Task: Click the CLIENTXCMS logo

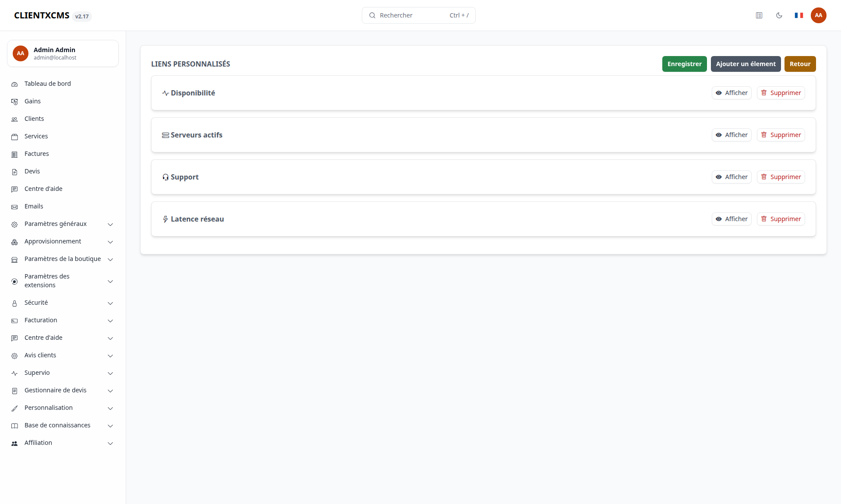Action: (42, 15)
